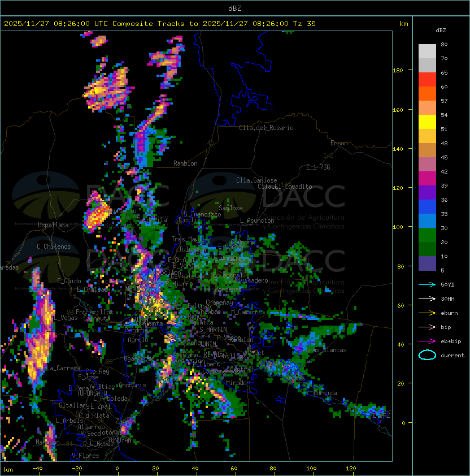Click the 'TUNUYAN' place label
The width and height of the screenshot is (470, 476).
tap(120, 440)
